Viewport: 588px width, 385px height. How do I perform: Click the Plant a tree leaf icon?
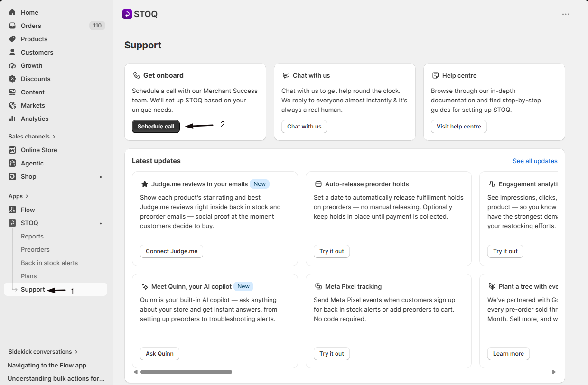pyautogui.click(x=492, y=286)
